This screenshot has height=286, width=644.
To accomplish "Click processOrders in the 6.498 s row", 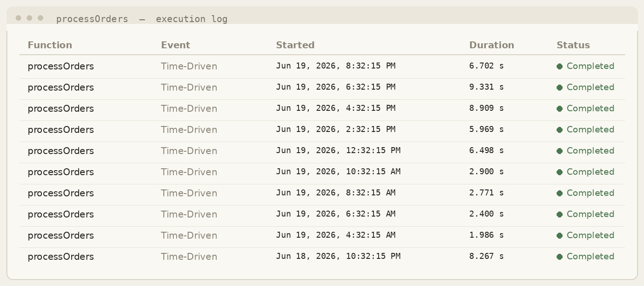I will click(61, 151).
